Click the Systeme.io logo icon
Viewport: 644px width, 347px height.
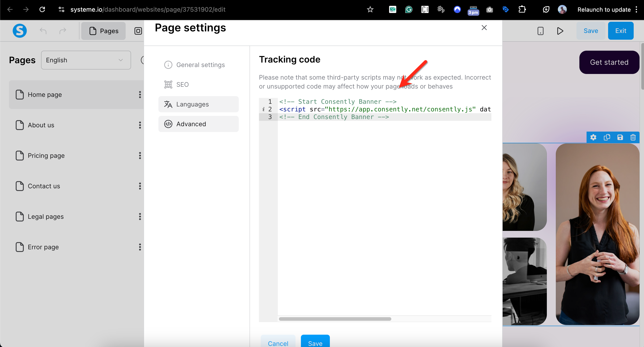(20, 31)
